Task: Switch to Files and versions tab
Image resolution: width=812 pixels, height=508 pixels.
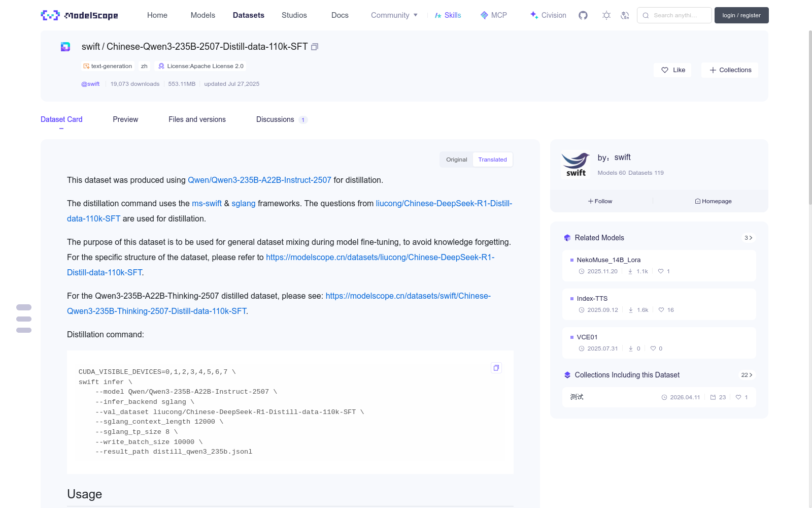Action: click(197, 119)
